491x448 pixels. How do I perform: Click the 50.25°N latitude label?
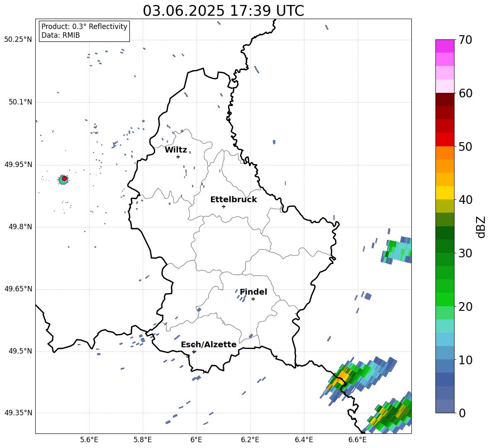(x=18, y=40)
